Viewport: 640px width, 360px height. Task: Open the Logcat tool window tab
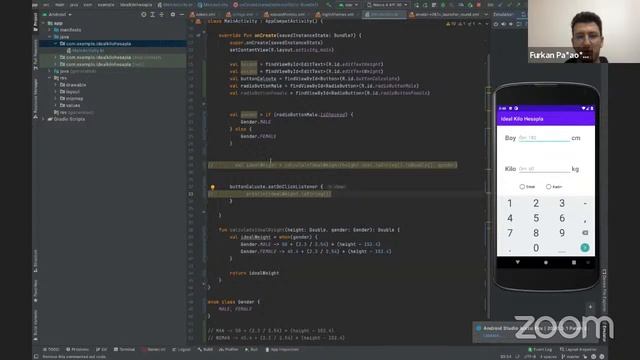click(181, 349)
